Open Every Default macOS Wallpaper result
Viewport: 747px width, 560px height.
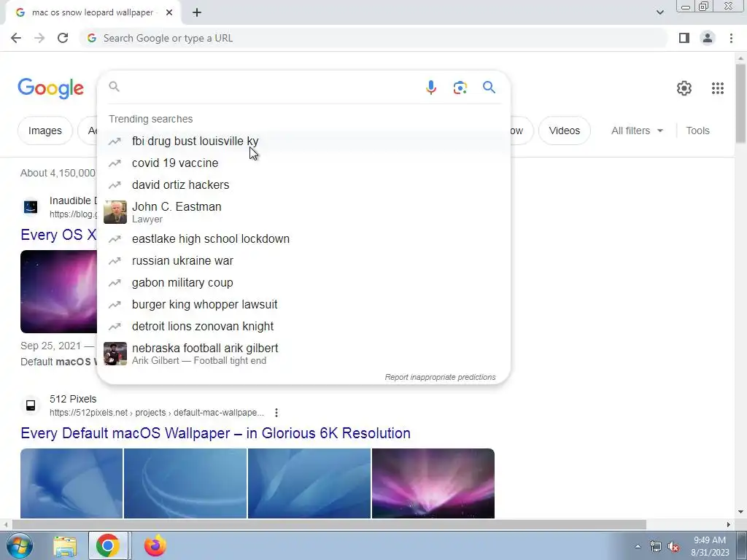click(x=215, y=433)
